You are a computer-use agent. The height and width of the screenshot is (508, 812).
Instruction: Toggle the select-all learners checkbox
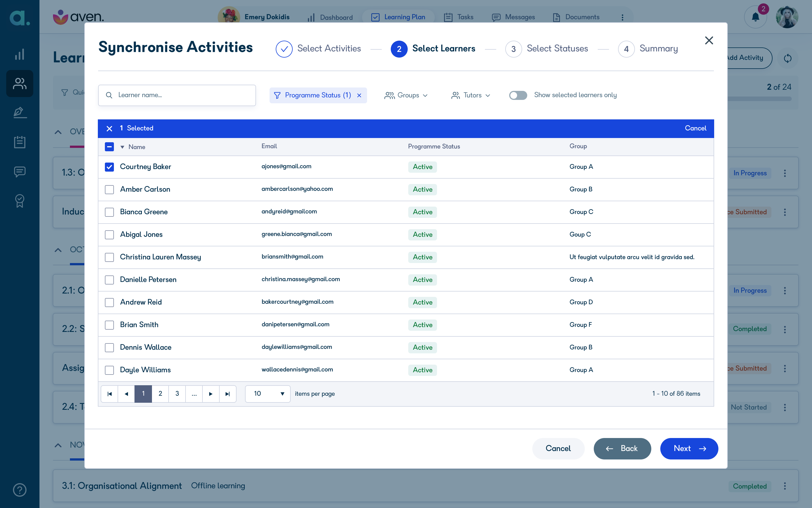pyautogui.click(x=109, y=147)
